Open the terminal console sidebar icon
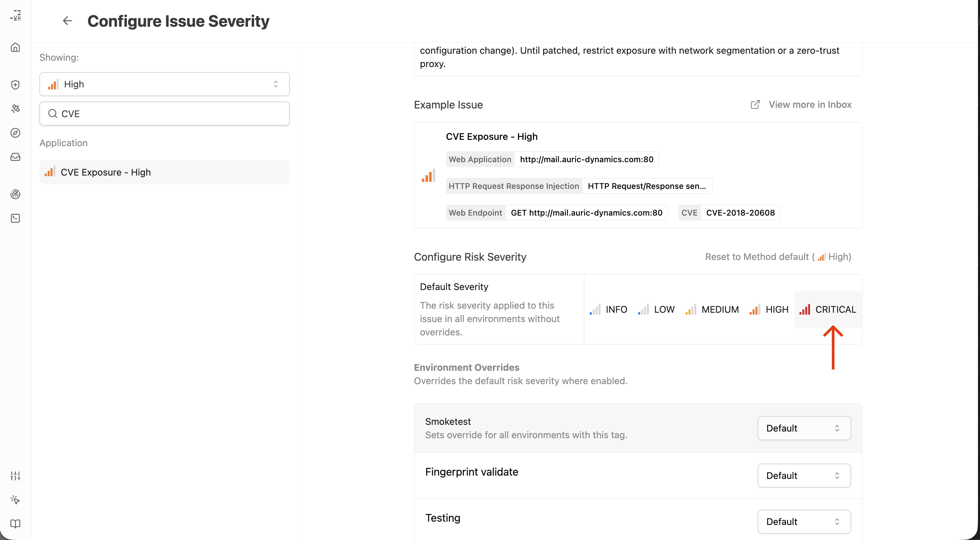Image resolution: width=980 pixels, height=540 pixels. [x=15, y=218]
